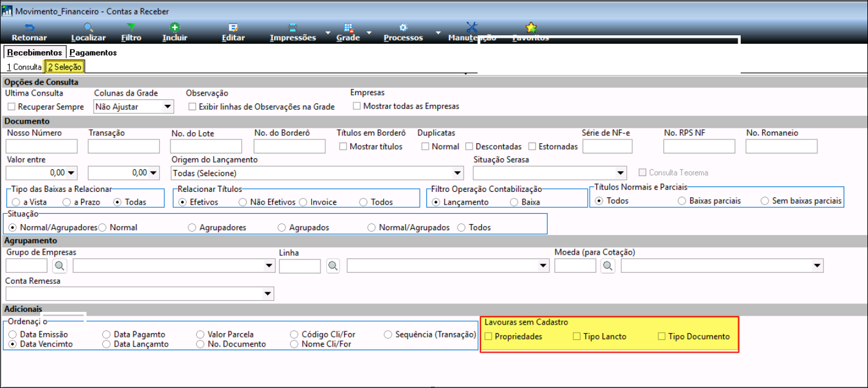Screen dimensions: 868x388
Task: Click the Filtro funnel icon
Action: click(131, 27)
